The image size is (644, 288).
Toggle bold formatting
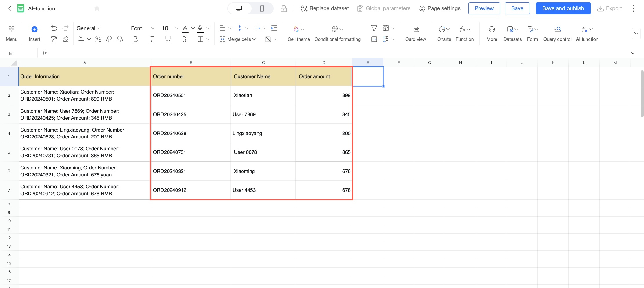point(135,39)
